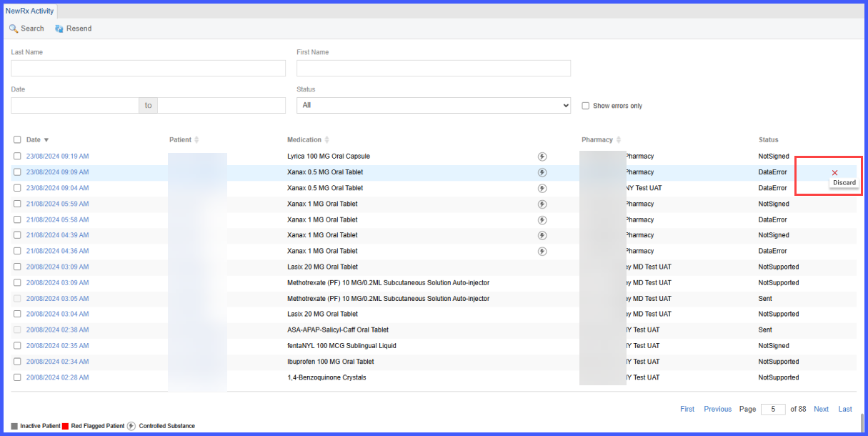Click the Resend icon in toolbar
Viewport: 868px width, 436px height.
point(59,29)
